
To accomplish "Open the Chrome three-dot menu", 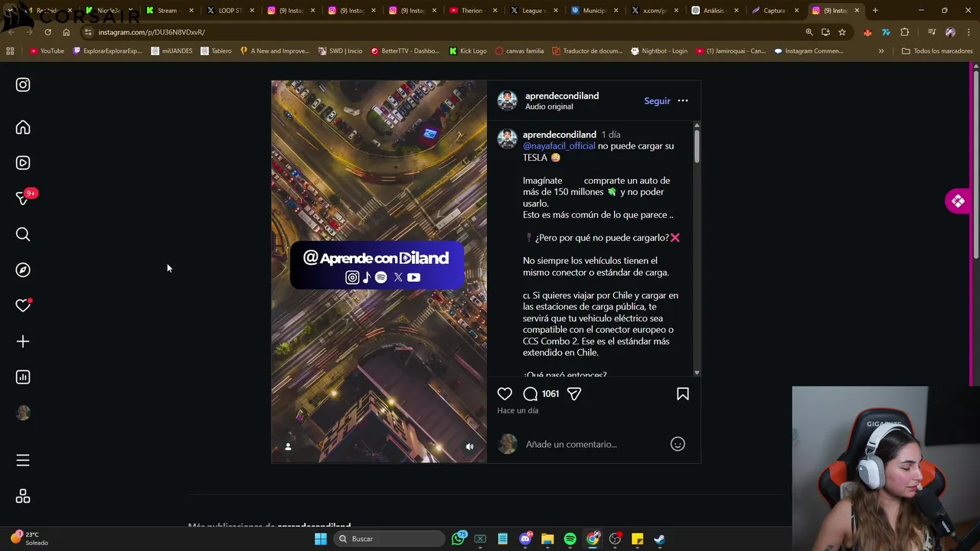I will [969, 32].
